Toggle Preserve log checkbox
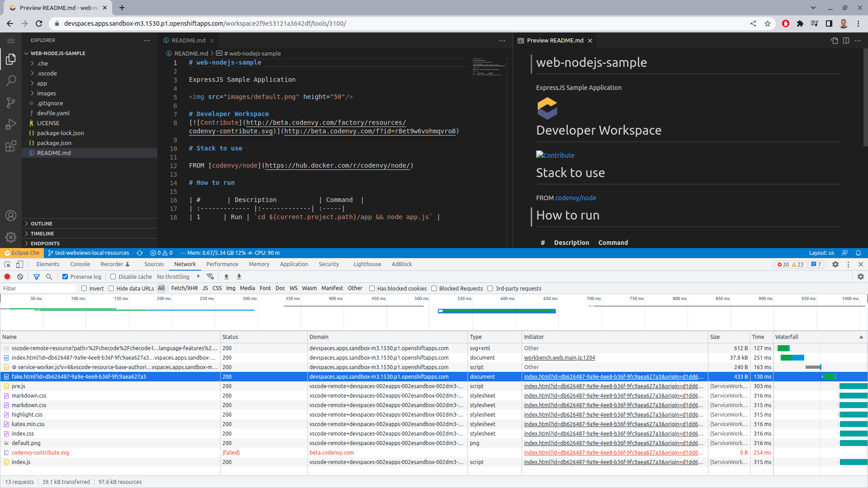This screenshot has height=488, width=868. pos(65,277)
